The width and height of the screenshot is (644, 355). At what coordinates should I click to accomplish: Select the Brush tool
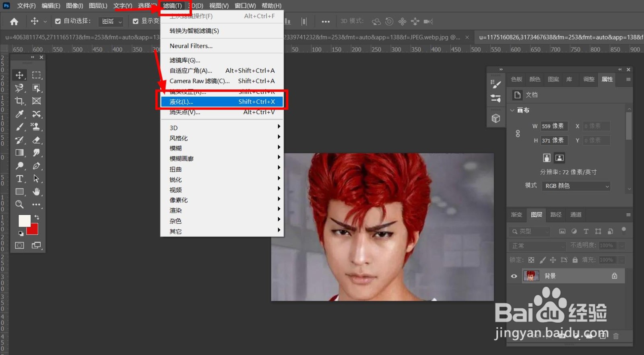point(19,127)
